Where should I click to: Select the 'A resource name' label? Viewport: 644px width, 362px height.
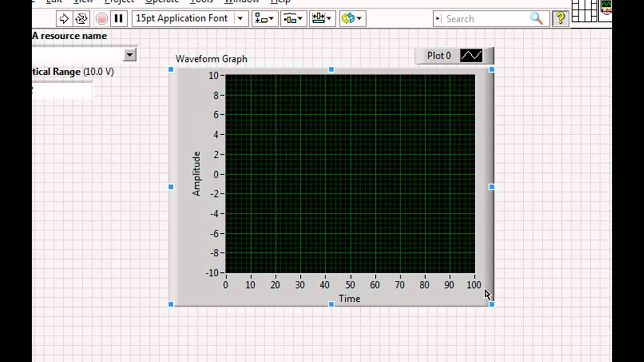[69, 36]
